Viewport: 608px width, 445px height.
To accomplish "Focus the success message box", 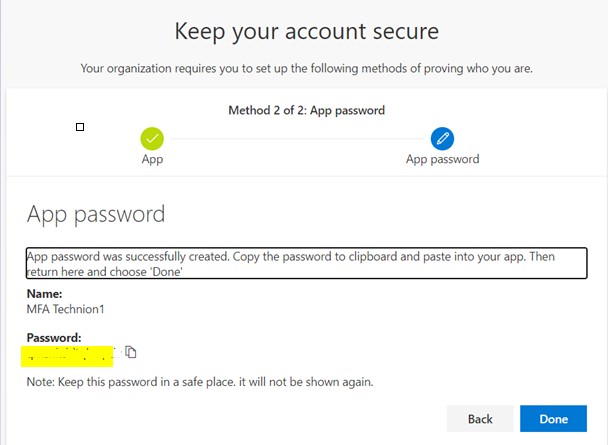I will (x=306, y=263).
